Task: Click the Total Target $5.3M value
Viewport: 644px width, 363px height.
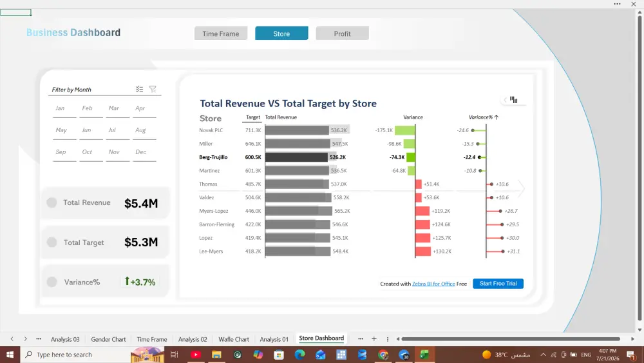Action: tap(141, 242)
